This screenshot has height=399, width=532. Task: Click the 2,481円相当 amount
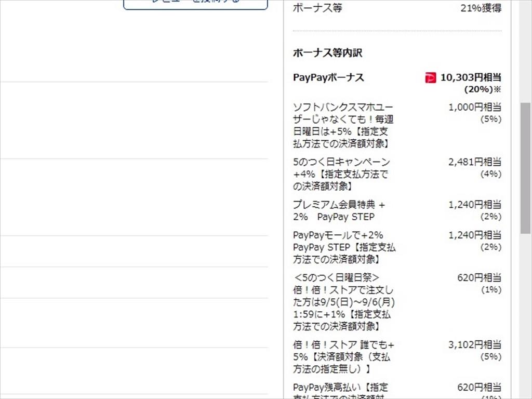[475, 162]
